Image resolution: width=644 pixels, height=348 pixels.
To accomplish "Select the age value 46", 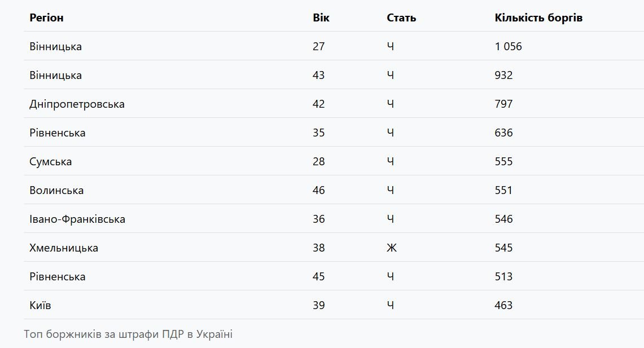I will pos(319,191).
